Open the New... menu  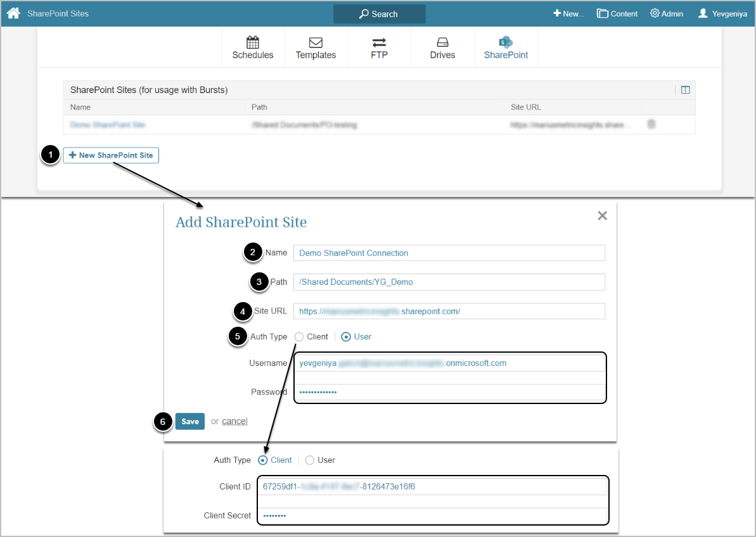[x=568, y=13]
